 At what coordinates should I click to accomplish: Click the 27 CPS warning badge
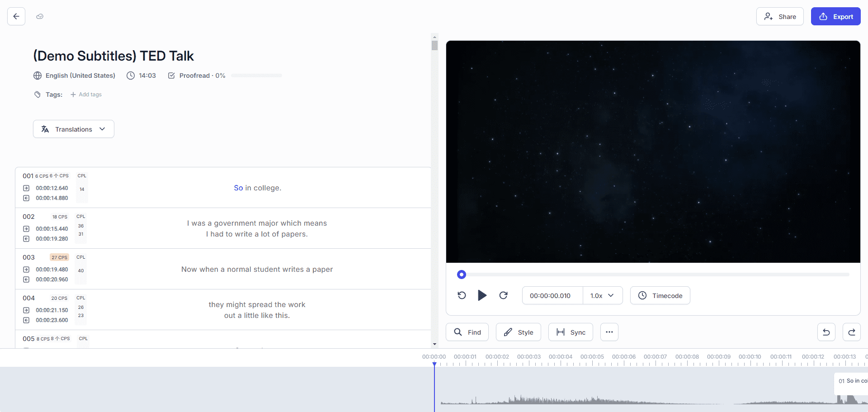[59, 257]
